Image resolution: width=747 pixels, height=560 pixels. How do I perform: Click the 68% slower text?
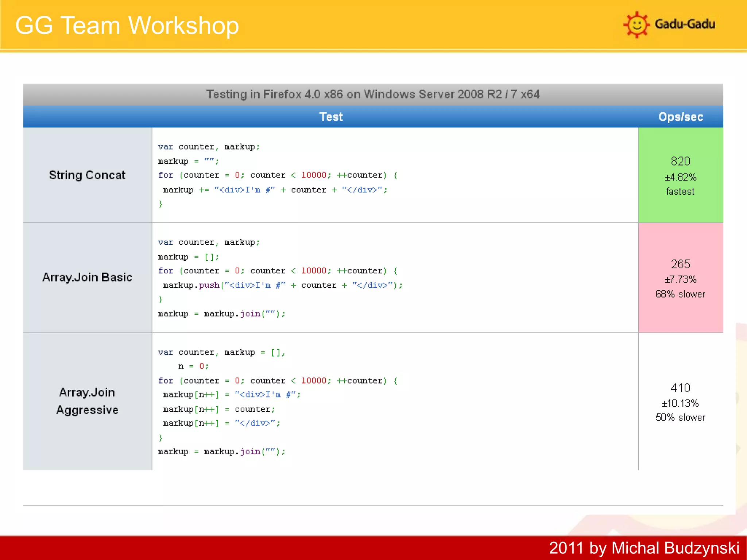coord(681,294)
